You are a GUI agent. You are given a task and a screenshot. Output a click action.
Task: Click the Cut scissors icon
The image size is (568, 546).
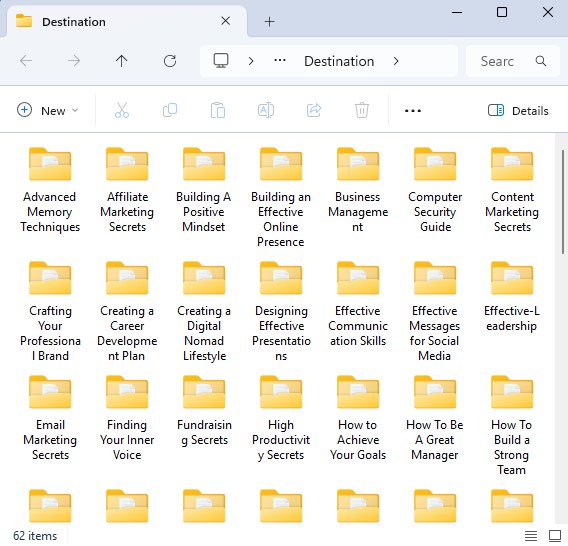click(122, 110)
